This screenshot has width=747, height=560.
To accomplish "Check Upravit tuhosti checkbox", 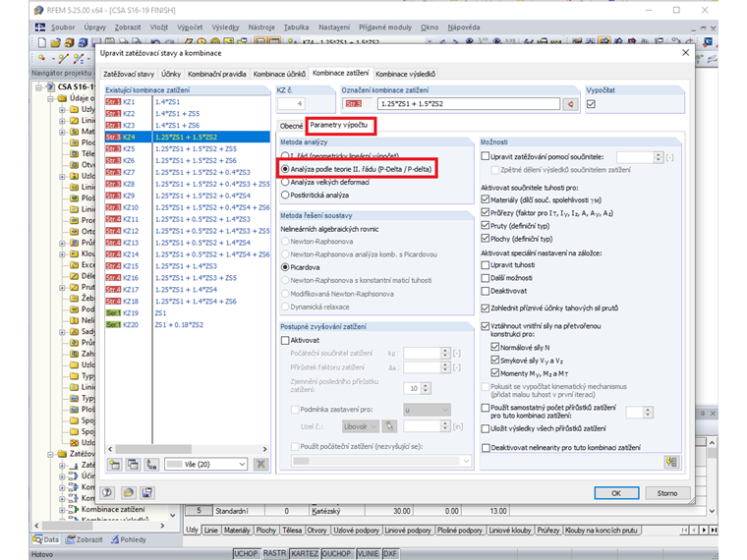I will click(x=486, y=264).
